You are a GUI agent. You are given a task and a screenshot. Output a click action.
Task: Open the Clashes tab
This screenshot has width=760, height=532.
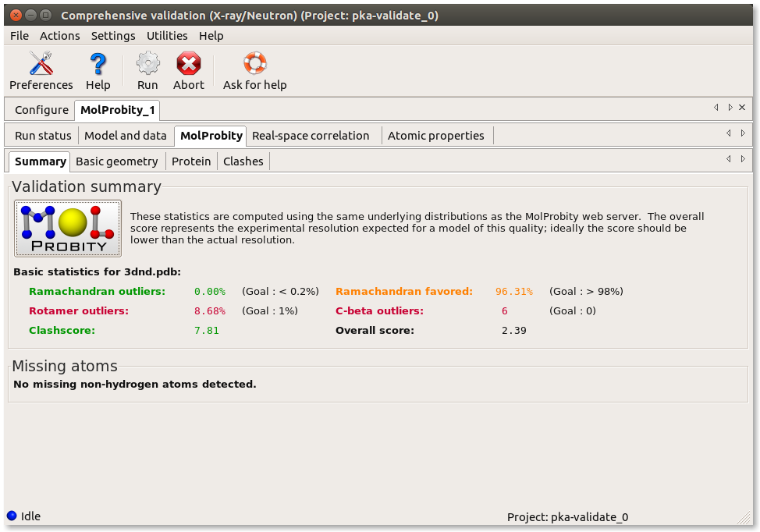click(243, 161)
